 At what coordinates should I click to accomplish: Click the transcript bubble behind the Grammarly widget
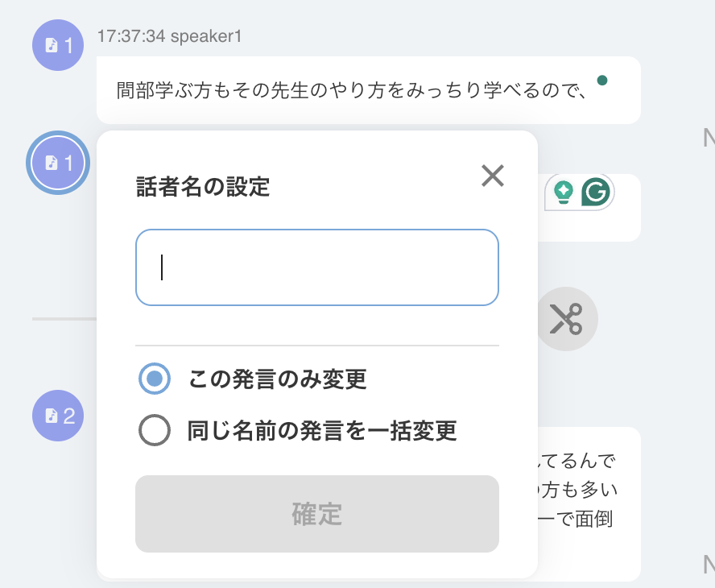589,208
